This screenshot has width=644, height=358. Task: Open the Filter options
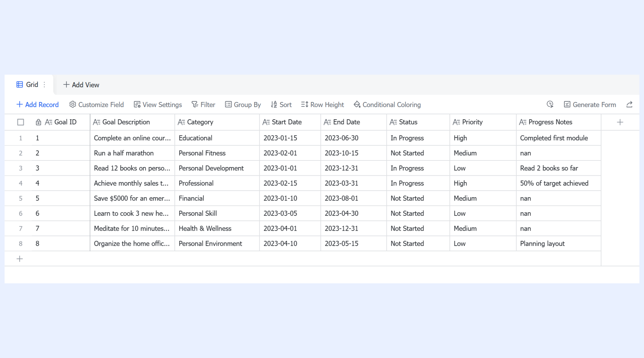(203, 105)
